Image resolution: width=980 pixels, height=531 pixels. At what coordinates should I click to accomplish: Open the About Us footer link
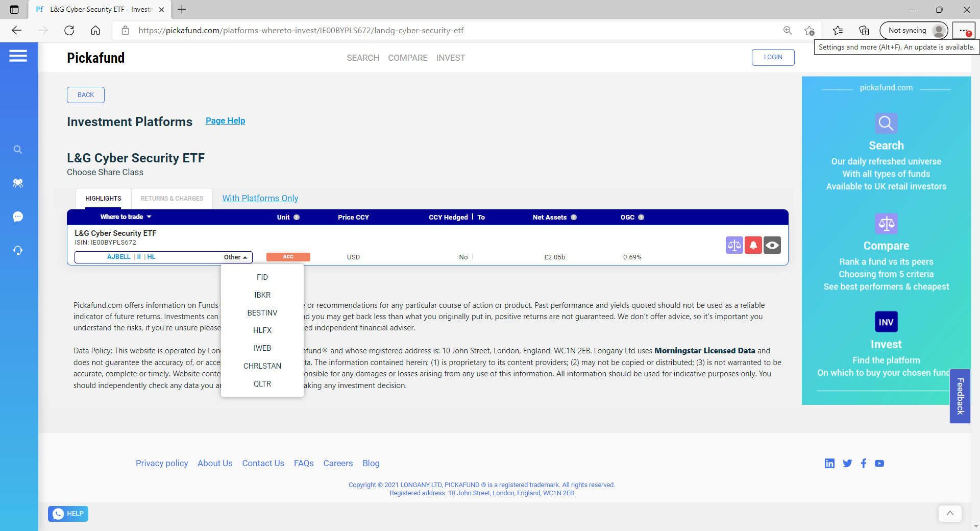point(215,463)
